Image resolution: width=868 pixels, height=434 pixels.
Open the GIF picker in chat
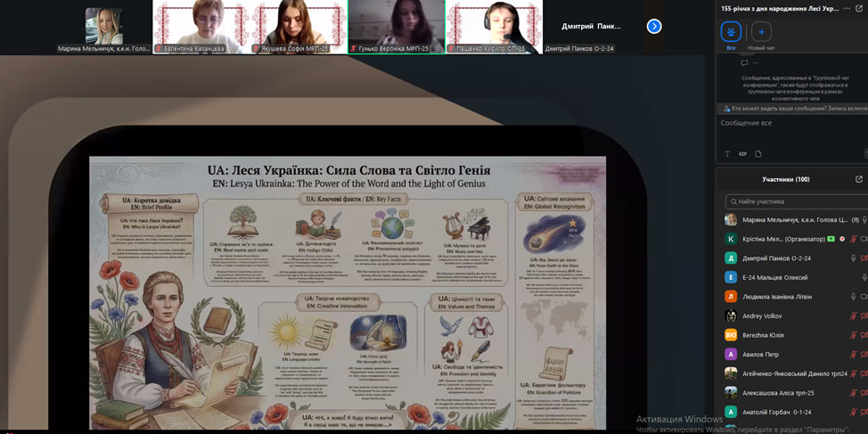[742, 153]
